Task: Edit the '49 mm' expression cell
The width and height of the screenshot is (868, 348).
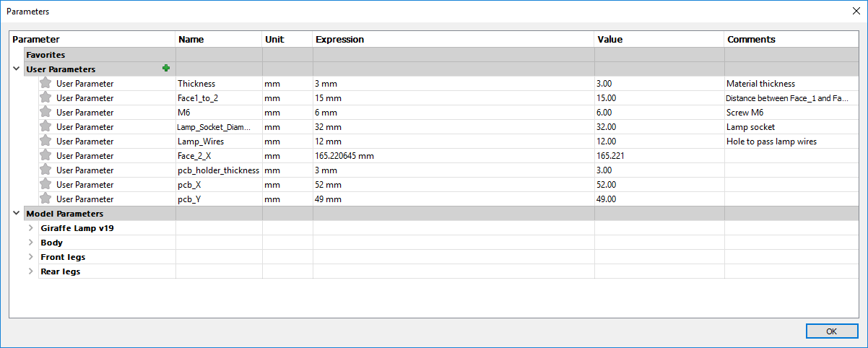Action: [453, 199]
